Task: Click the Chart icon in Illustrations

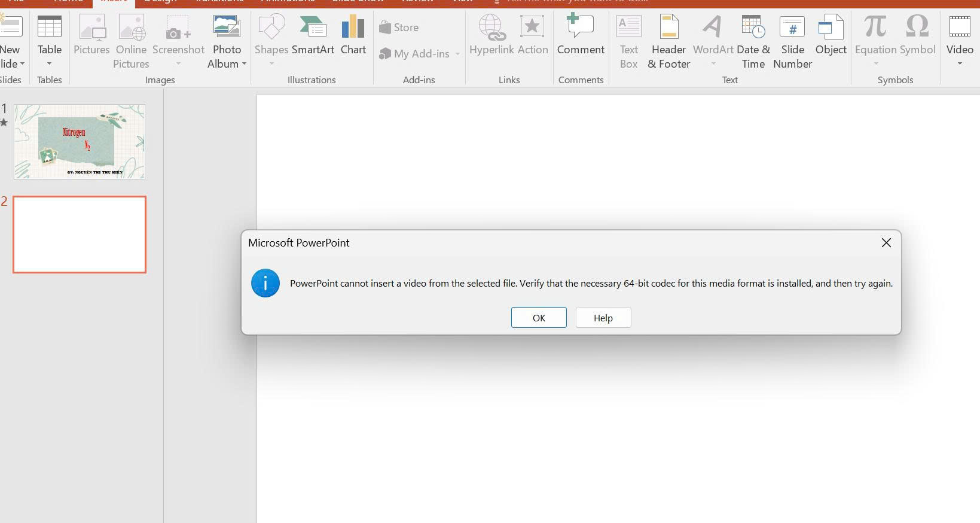Action: pos(353,28)
